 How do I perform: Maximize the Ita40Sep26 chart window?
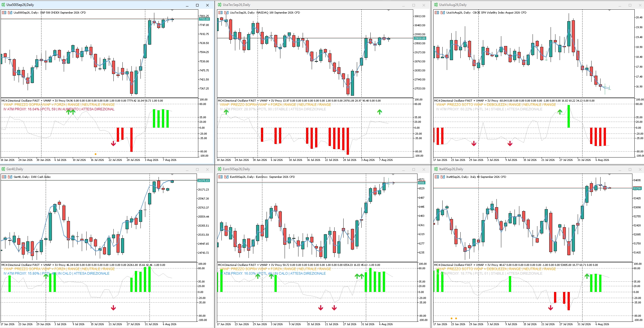[x=630, y=169]
